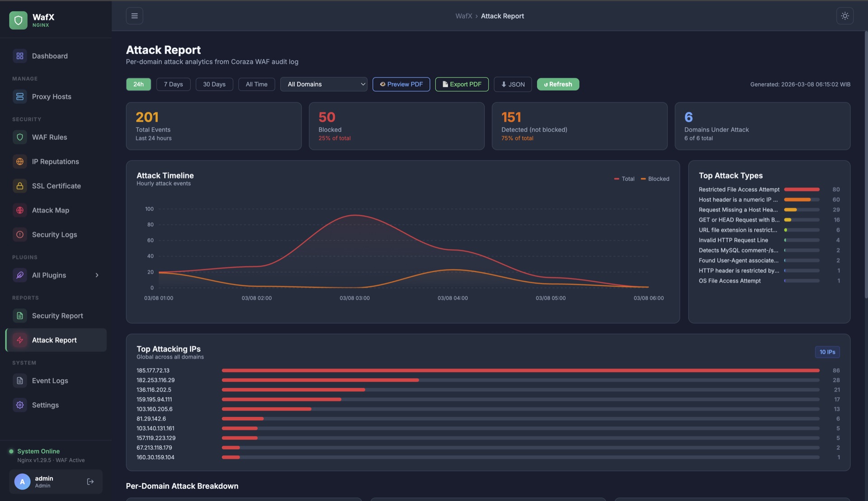Select the IP Reputations shield icon
The height and width of the screenshot is (501, 868).
tap(19, 161)
